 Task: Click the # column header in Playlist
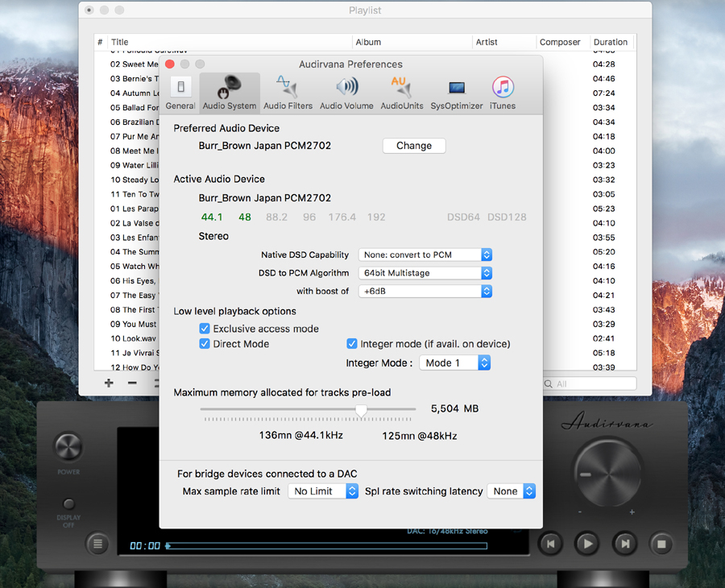click(101, 42)
